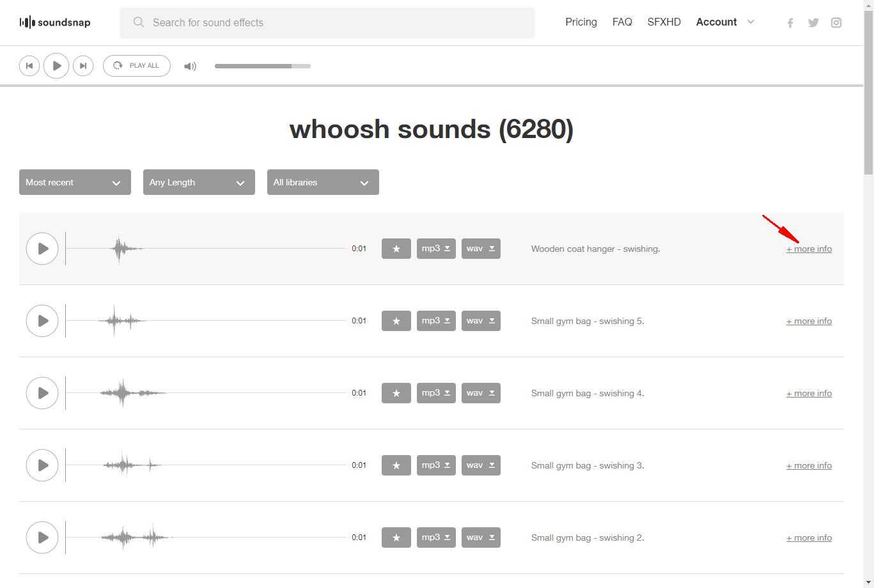
Task: Open Soundsnap Instagram page icon
Action: [836, 23]
